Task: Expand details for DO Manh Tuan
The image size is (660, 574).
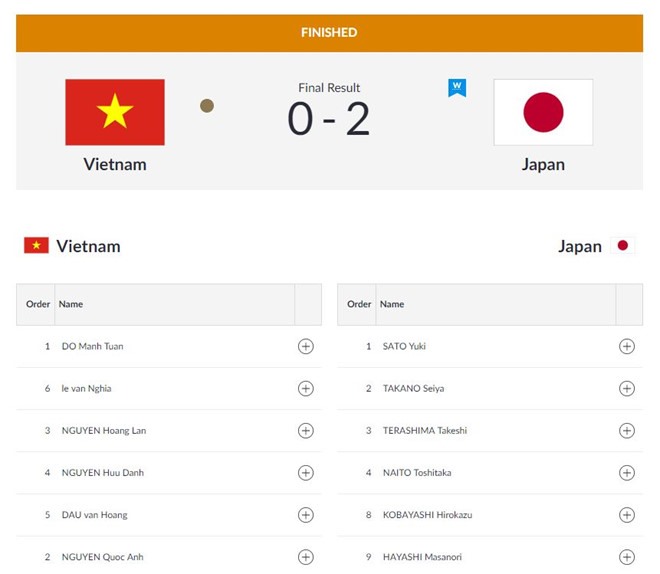Action: (x=306, y=346)
